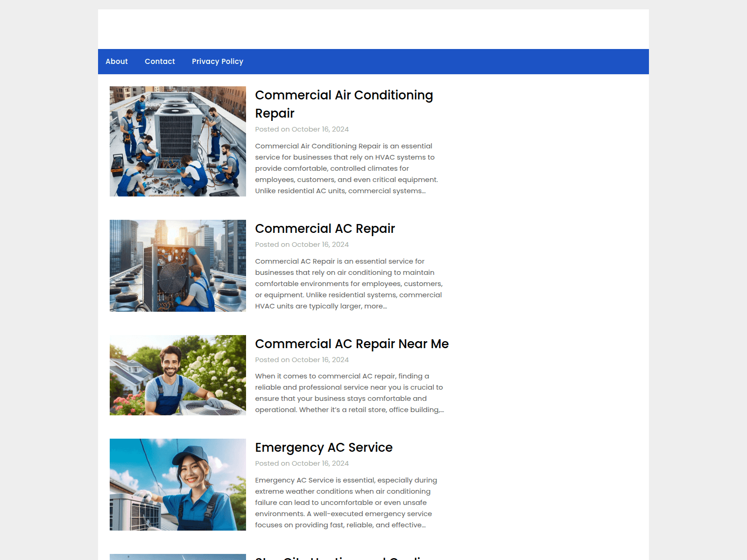The image size is (747, 560).
Task: Click the posted date under Commercial AC Repair Near Me
Action: (320, 360)
